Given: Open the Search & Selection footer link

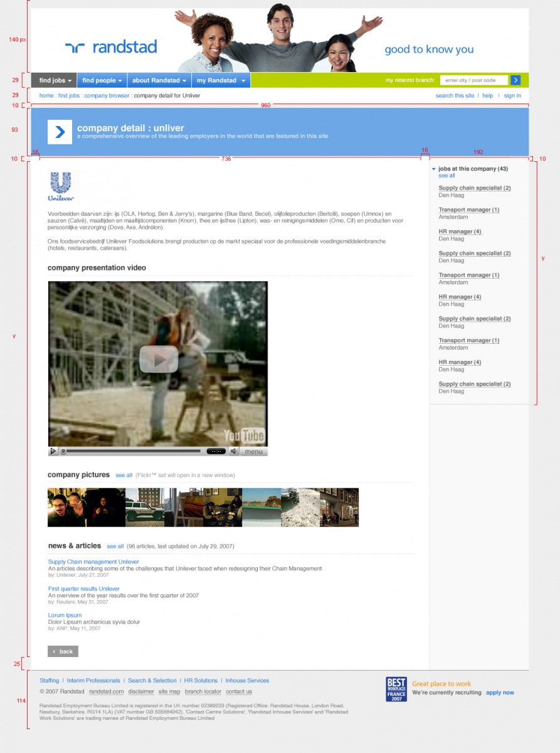Looking at the screenshot, I should pos(152,680).
